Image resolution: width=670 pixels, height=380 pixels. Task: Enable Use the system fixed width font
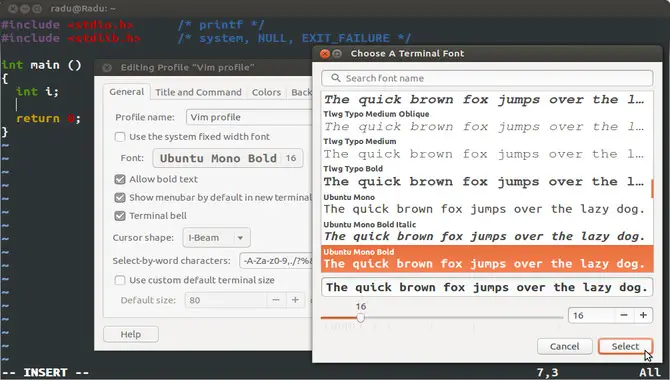click(x=120, y=137)
